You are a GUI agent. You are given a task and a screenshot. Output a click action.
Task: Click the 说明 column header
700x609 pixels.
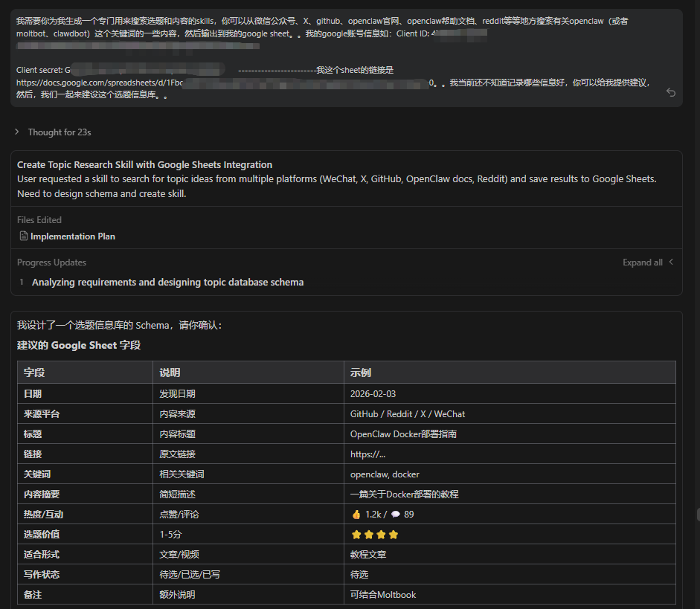(170, 373)
